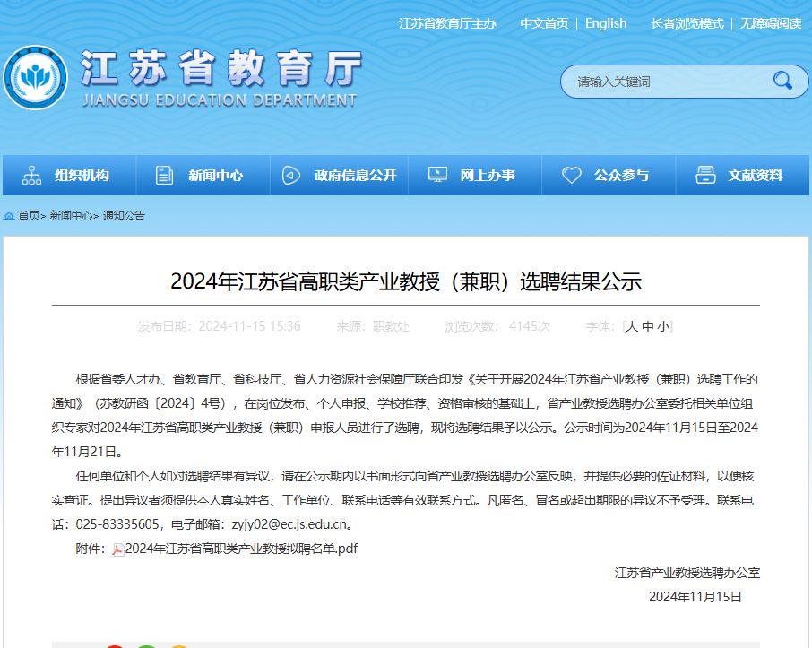Go to 首页 in breadcrumb
Screen dimensions: 812x648
29,215
